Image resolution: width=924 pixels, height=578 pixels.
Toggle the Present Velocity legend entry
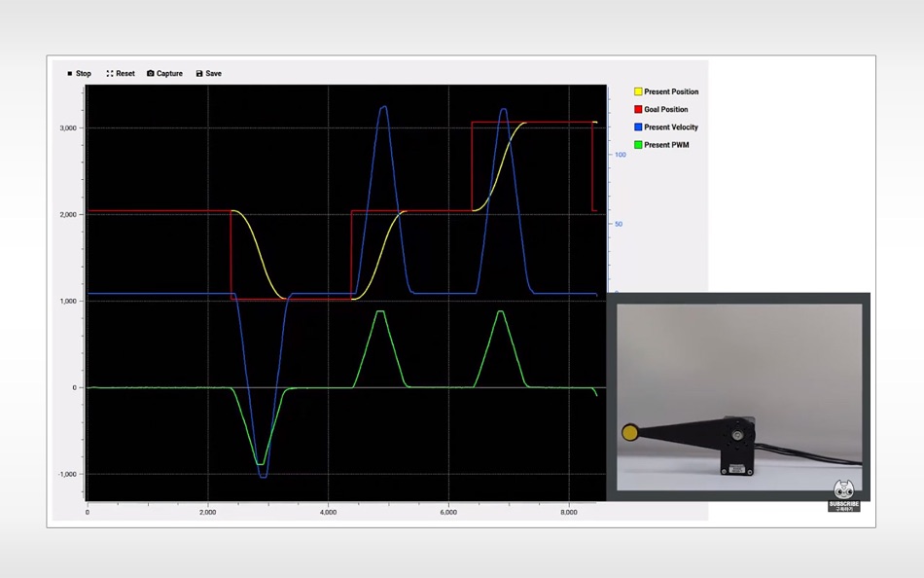(666, 126)
